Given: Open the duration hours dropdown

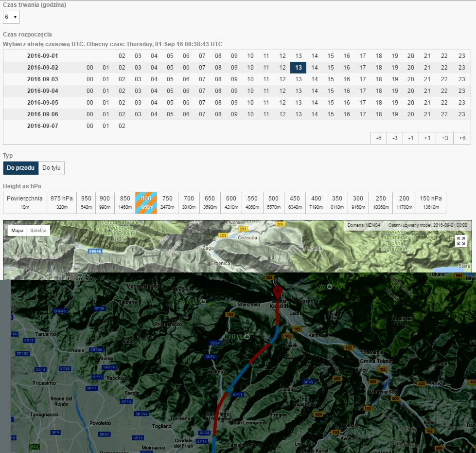Looking at the screenshot, I should (x=11, y=18).
